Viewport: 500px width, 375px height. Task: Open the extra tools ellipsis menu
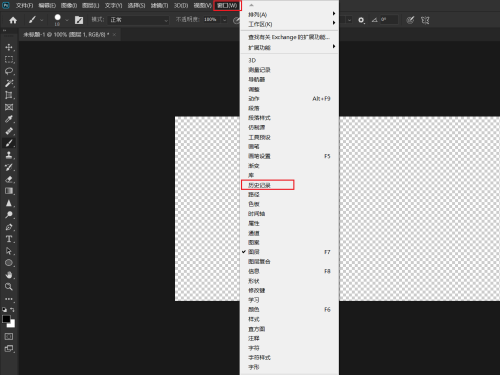click(9, 299)
